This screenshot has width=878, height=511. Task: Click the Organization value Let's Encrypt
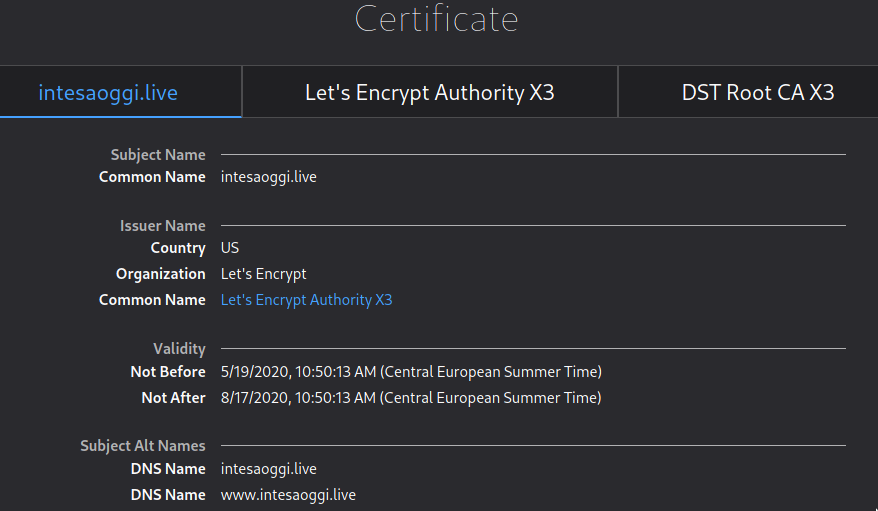pyautogui.click(x=263, y=274)
